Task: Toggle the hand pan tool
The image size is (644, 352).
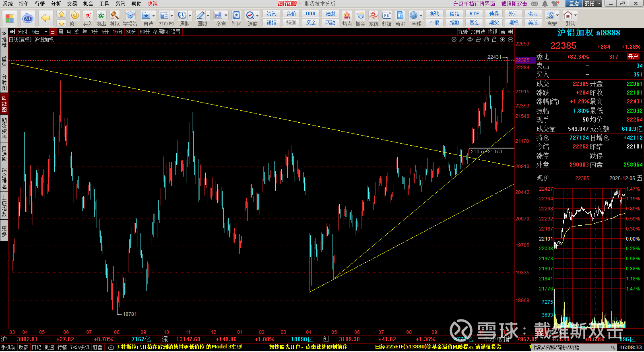Action: tap(486, 39)
